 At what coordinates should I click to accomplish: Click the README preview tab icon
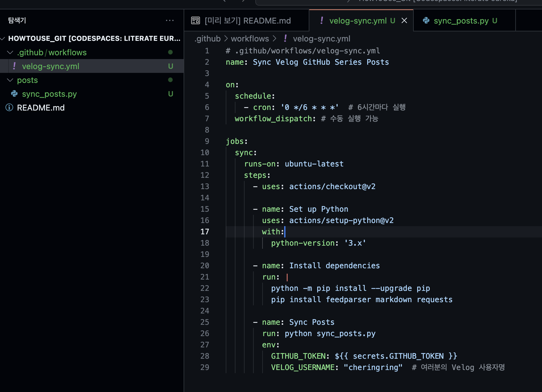(x=196, y=20)
